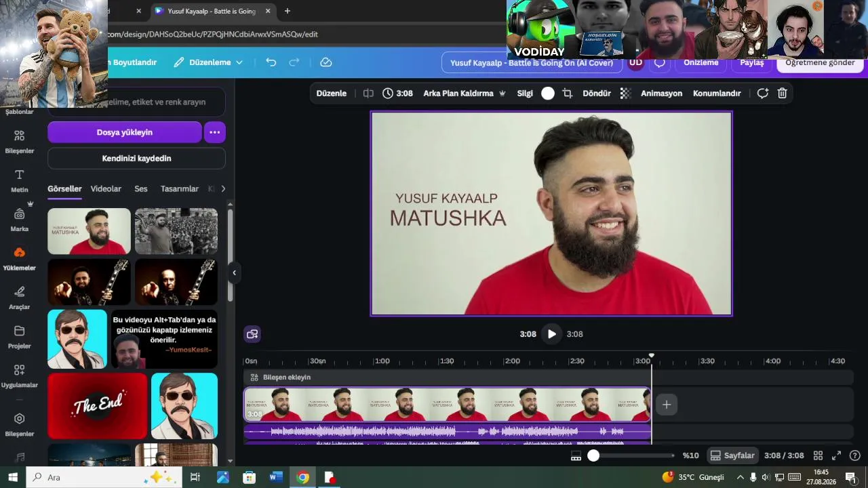
Task: Select the purple audio waveform track
Action: point(448,431)
